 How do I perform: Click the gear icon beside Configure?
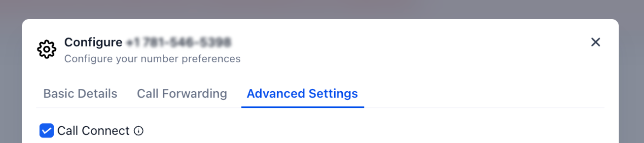(x=47, y=49)
